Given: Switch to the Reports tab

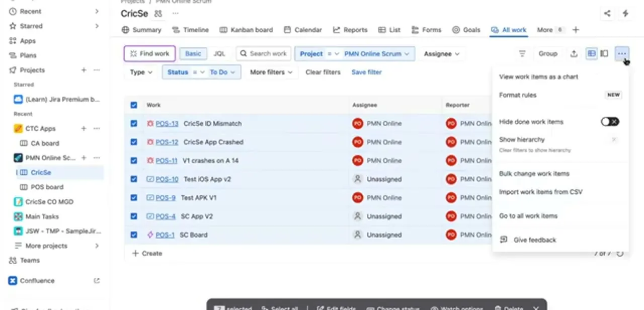Looking at the screenshot, I should click(350, 30).
